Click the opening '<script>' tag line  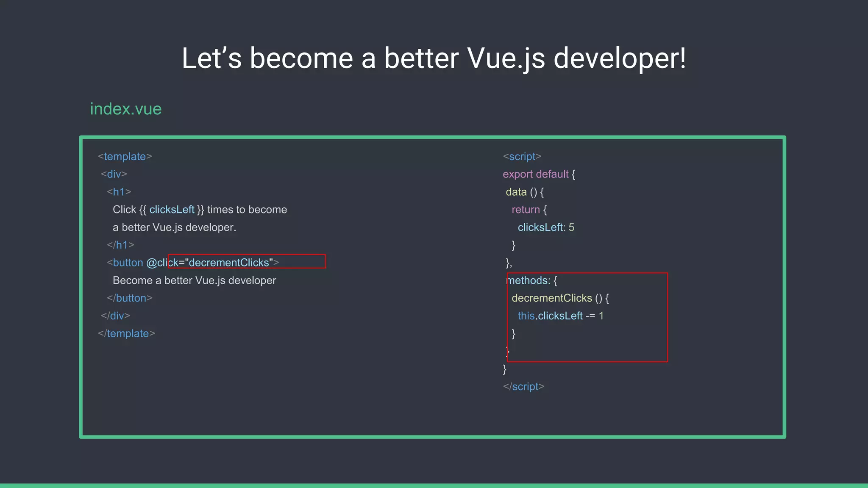[522, 156]
